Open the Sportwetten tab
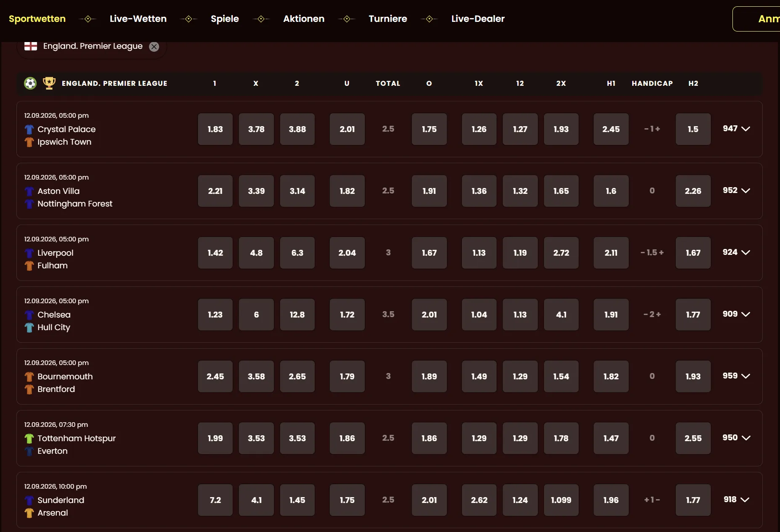 [37, 19]
